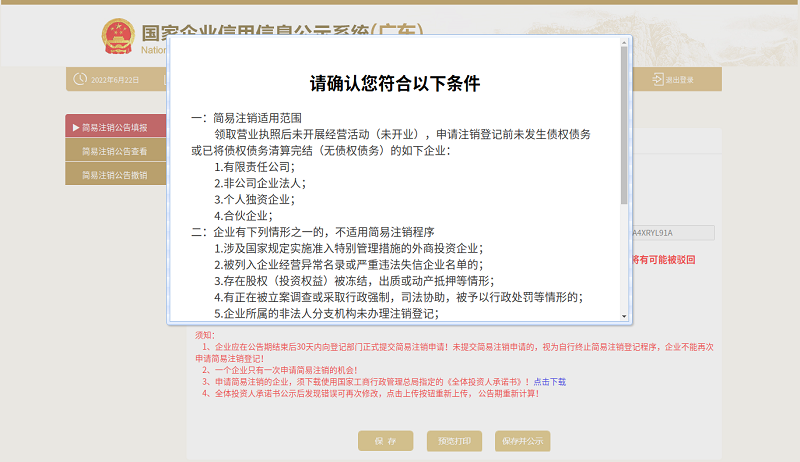The width and height of the screenshot is (800, 462).
Task: Click the 1.有限责任公司 line in the dialog
Action: (255, 167)
